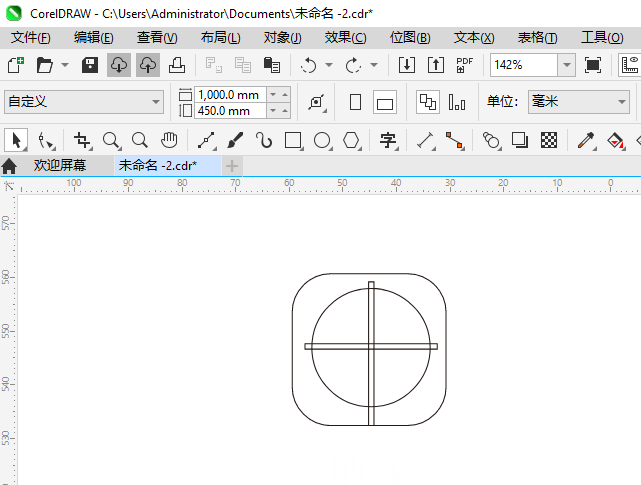Click the page width field 1,000.0 mm

pyautogui.click(x=230, y=95)
